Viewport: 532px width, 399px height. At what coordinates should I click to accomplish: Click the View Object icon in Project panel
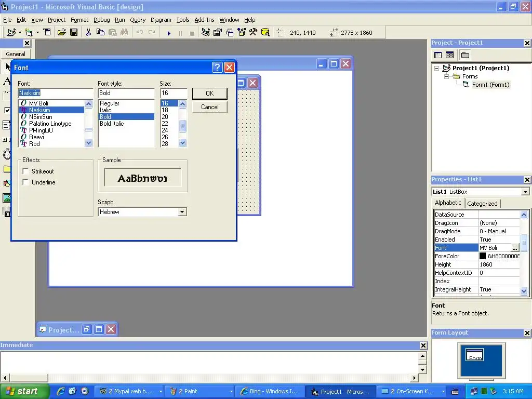449,55
